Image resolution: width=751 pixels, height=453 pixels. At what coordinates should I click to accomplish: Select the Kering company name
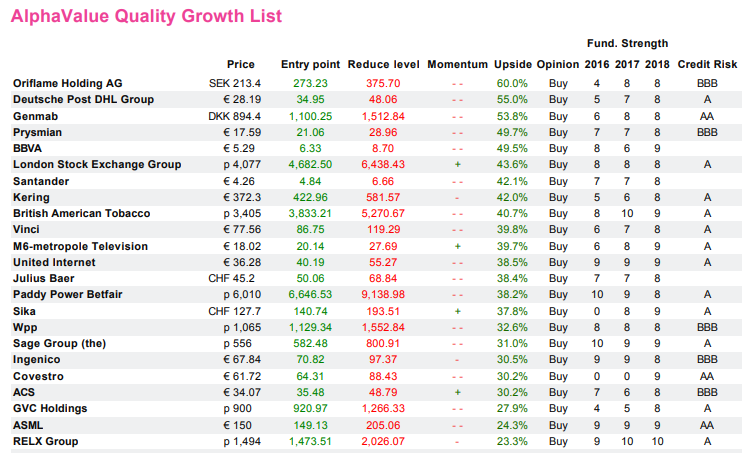click(x=31, y=197)
